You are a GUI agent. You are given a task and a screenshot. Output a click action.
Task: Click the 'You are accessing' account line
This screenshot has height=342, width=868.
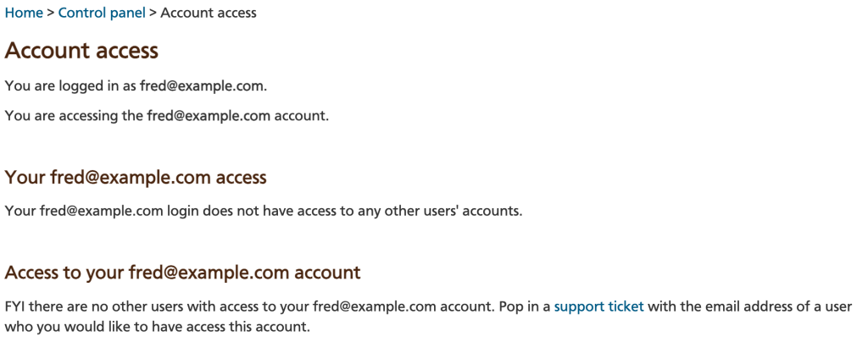(x=167, y=116)
